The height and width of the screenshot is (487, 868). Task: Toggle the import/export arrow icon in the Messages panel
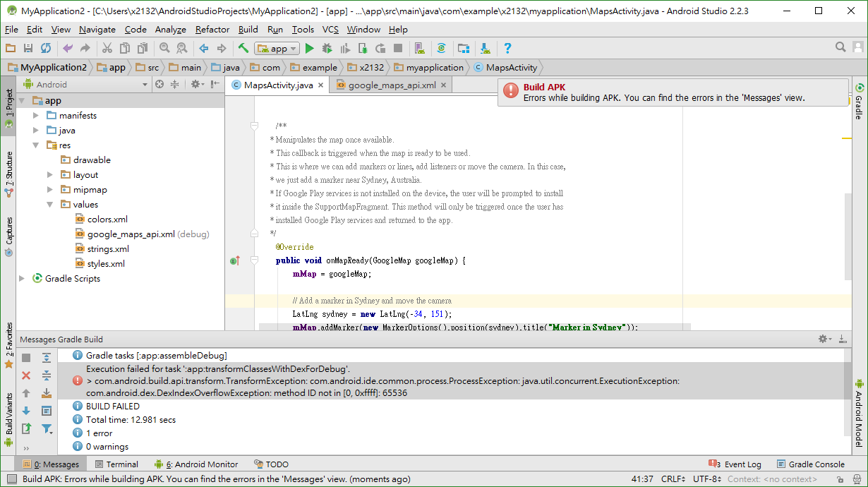[26, 428]
